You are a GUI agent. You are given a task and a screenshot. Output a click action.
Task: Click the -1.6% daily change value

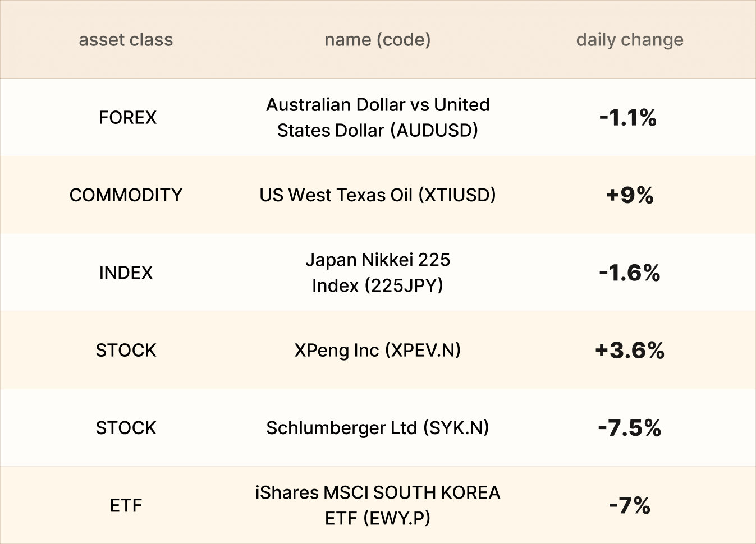[x=630, y=273]
